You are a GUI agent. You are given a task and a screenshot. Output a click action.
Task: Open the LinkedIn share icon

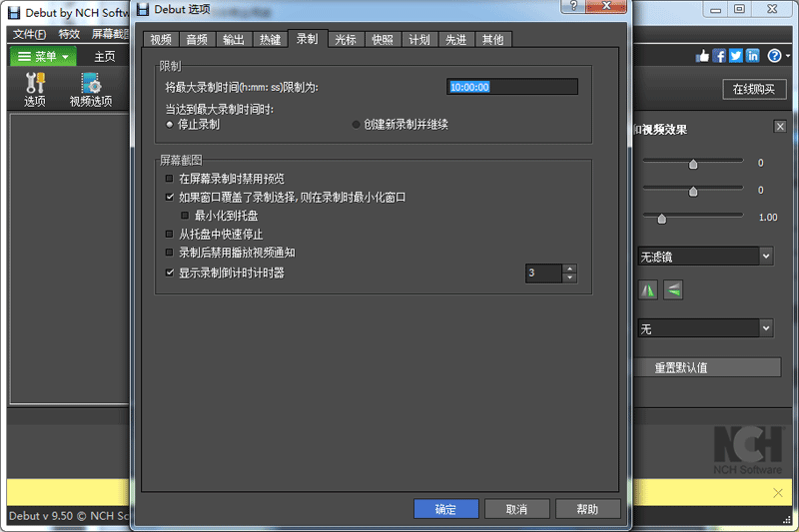pos(753,56)
